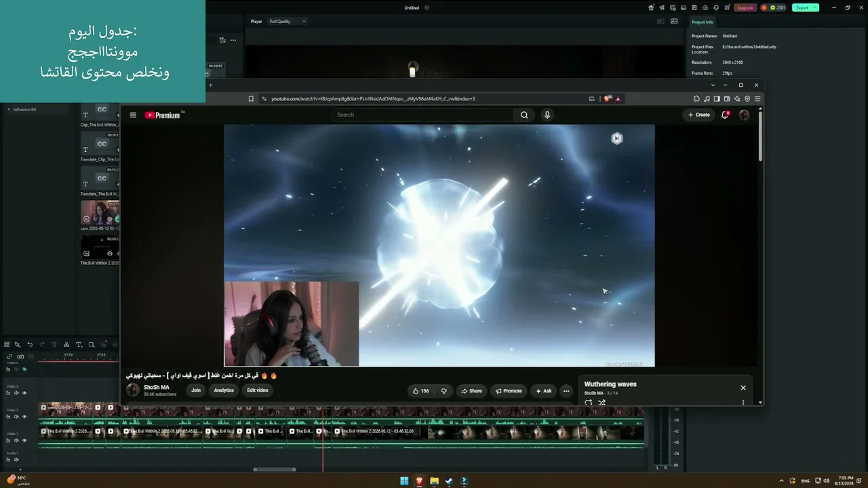Shuffle the Wuthering waves playlist
Viewport: 868px width, 488px height.
(x=601, y=403)
